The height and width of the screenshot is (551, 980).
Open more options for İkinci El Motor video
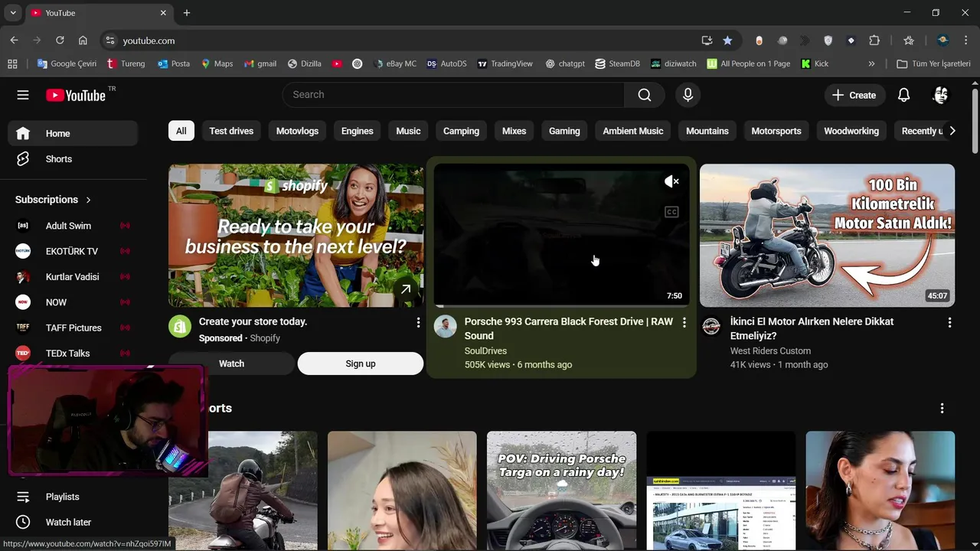(x=949, y=323)
